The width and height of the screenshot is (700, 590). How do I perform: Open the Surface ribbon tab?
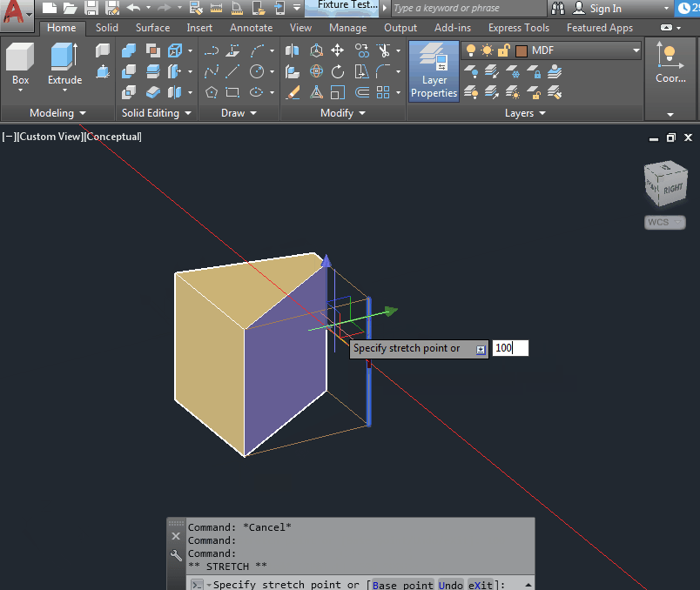pyautogui.click(x=152, y=28)
